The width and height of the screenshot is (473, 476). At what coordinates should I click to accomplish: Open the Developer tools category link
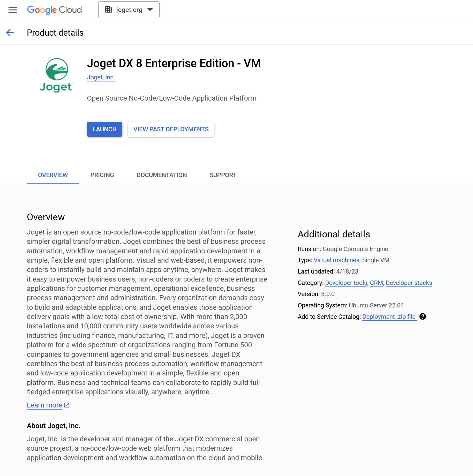(346, 283)
